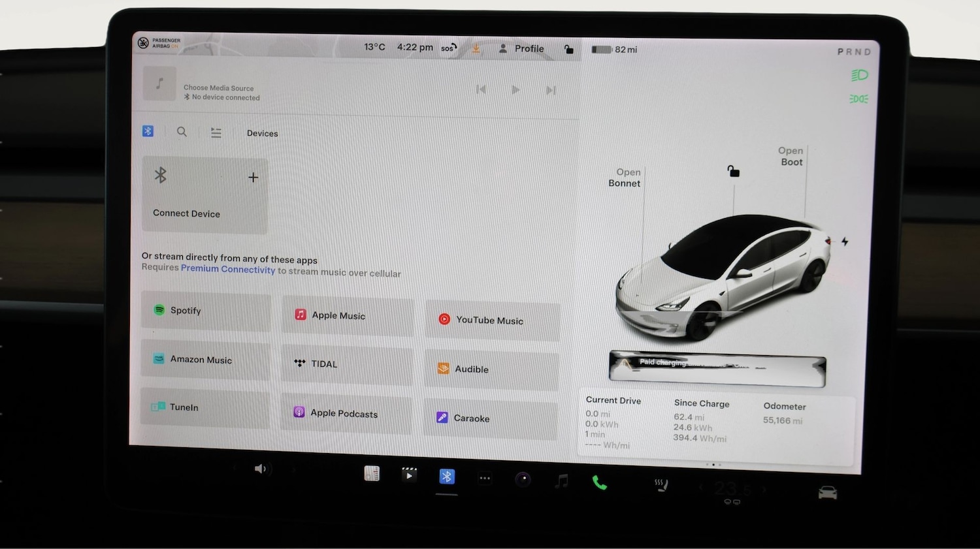Open Choose Media Source
This screenshot has width=980, height=549.
pos(218,88)
